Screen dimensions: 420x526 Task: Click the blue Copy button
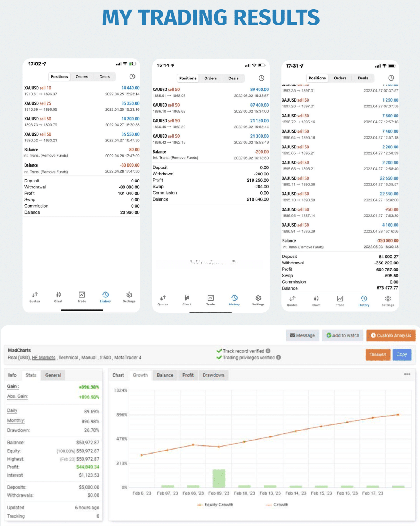click(402, 355)
